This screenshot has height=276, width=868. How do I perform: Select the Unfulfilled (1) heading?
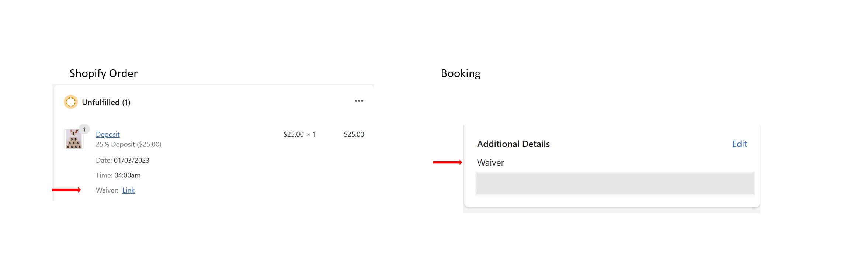click(x=106, y=102)
